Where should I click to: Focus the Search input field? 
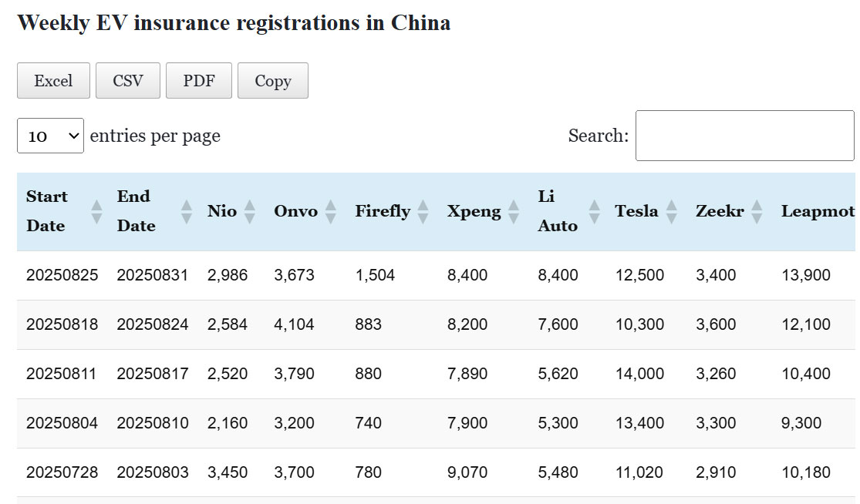pyautogui.click(x=744, y=136)
